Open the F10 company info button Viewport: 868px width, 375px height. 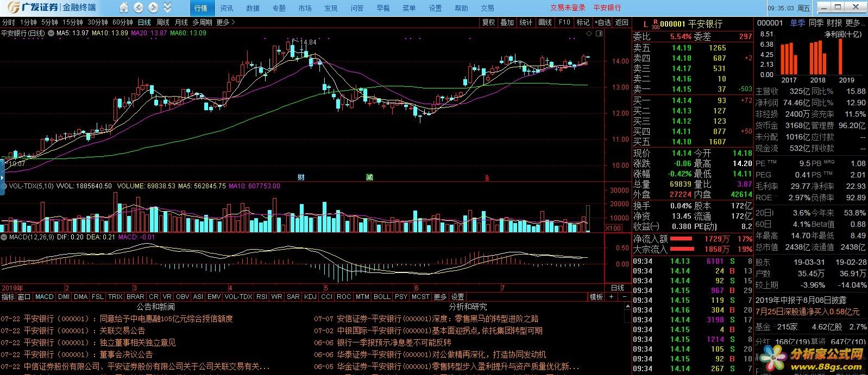564,22
